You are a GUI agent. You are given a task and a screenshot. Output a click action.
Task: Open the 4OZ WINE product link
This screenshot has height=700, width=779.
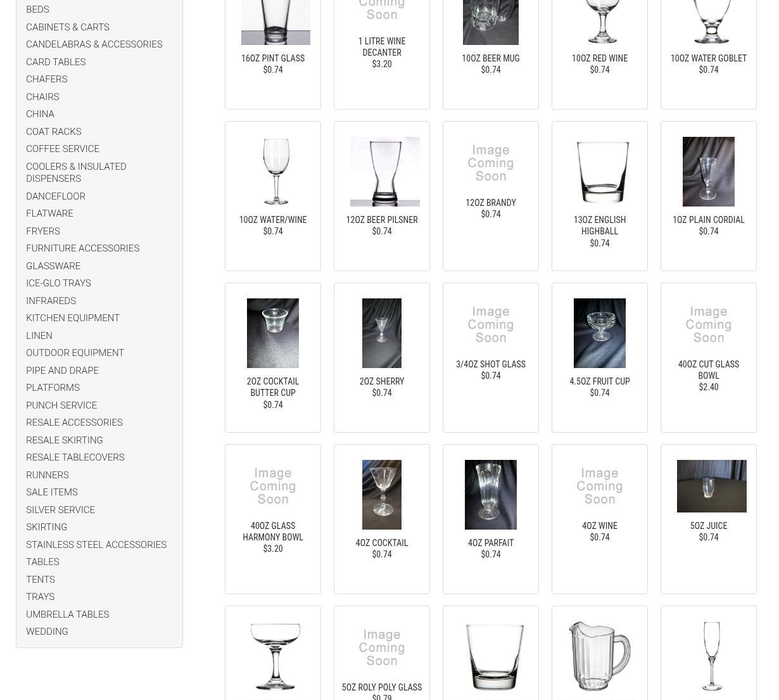coord(600,526)
